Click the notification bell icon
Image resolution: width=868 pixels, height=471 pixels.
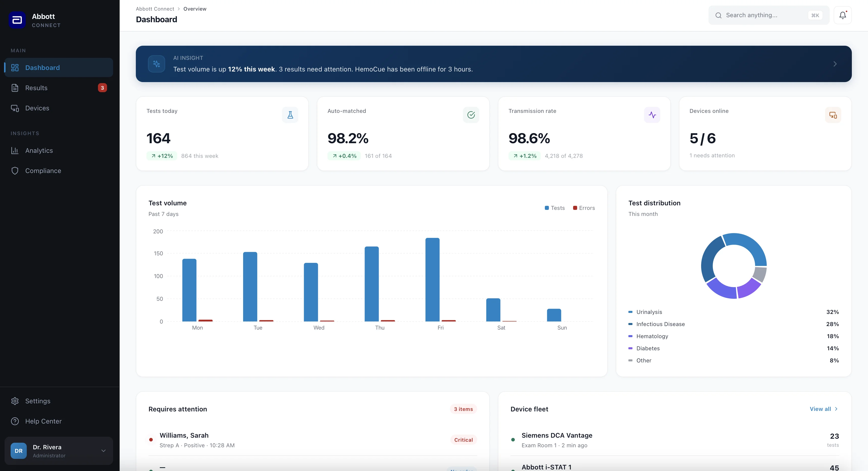pyautogui.click(x=843, y=15)
